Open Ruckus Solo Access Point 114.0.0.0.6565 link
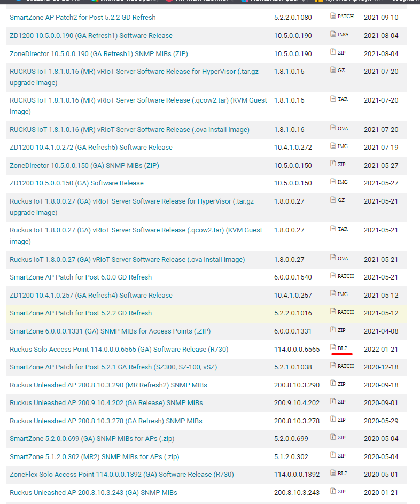 pos(119,350)
